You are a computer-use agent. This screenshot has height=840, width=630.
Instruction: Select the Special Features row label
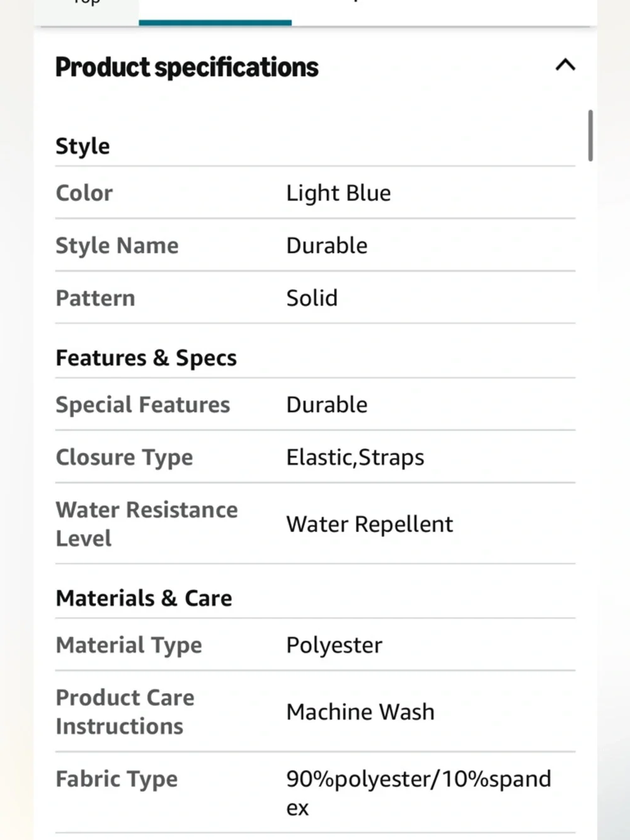pos(143,405)
